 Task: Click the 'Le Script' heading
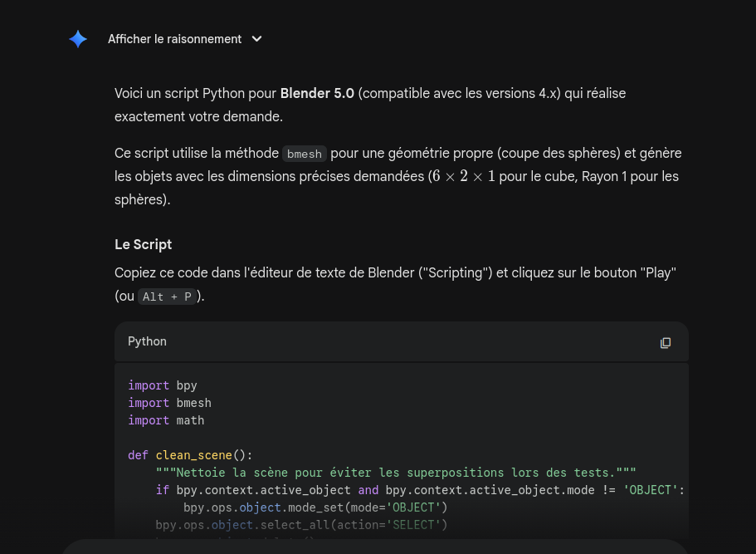pos(143,244)
